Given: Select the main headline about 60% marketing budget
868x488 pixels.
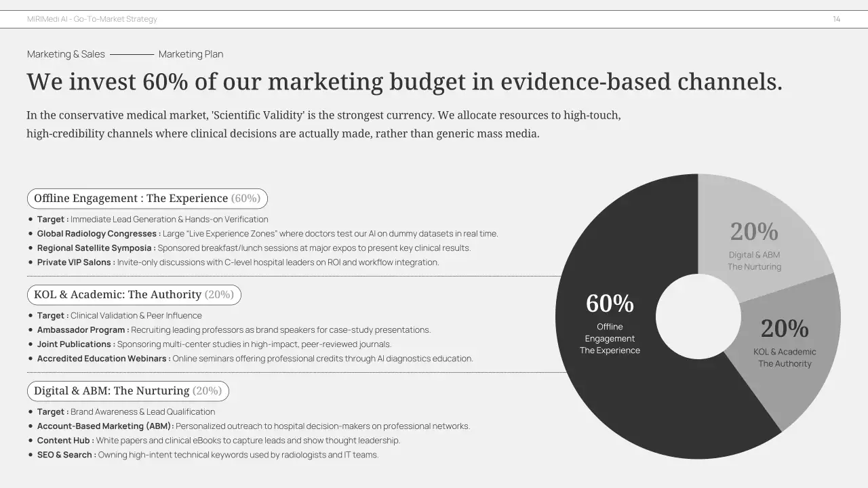Looking at the screenshot, I should coord(404,82).
